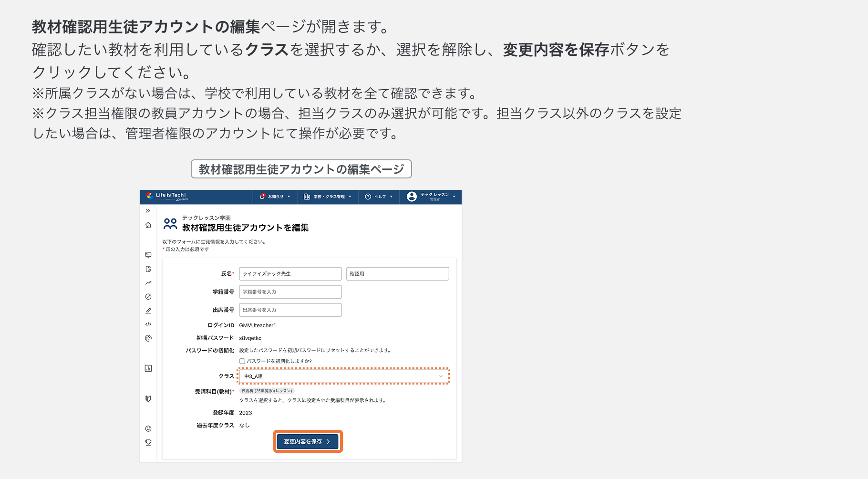Click the document edit icon in the sidebar
868x479 pixels.
click(148, 269)
